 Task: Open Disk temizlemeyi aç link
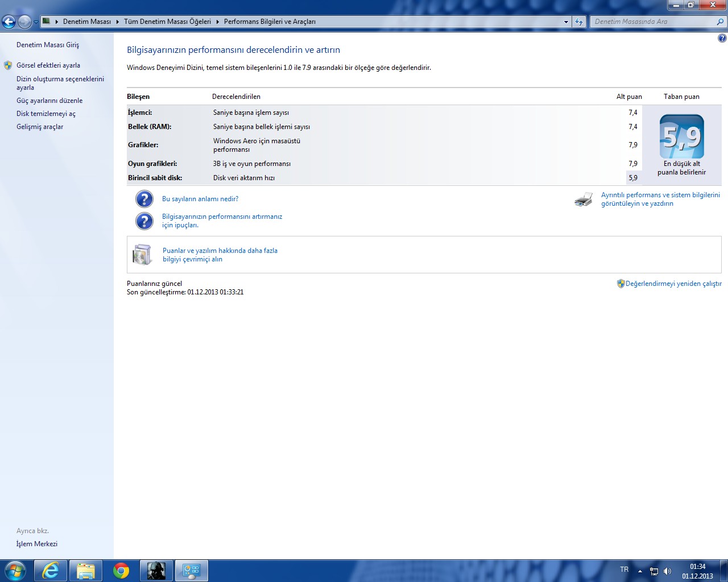46,114
